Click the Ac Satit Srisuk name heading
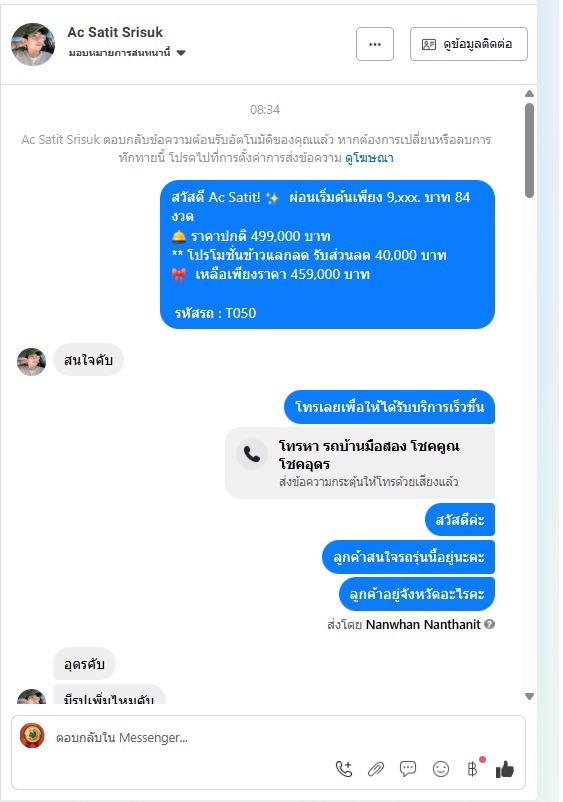Image resolution: width=563 pixels, height=802 pixels. pyautogui.click(x=115, y=32)
